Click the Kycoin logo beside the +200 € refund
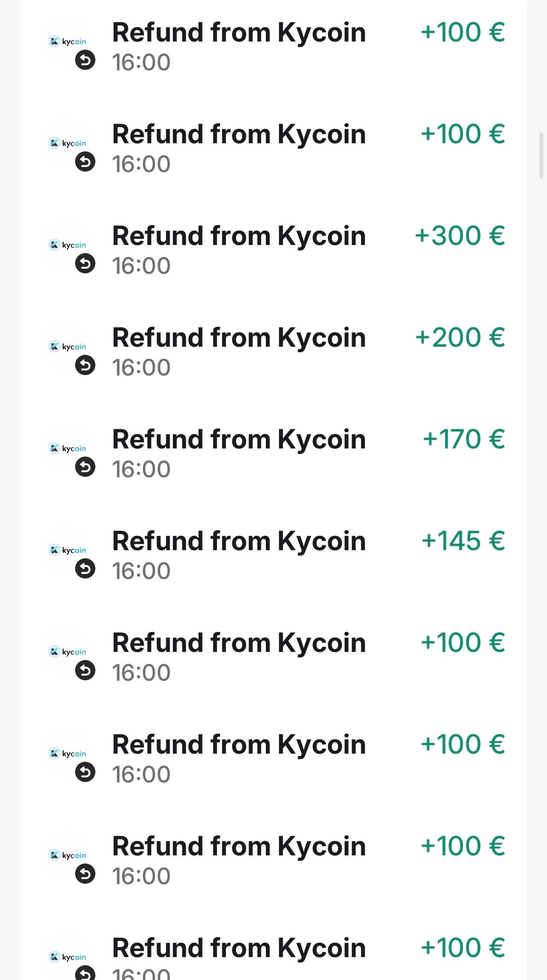Viewport: 547px width, 980px height. pyautogui.click(x=68, y=347)
